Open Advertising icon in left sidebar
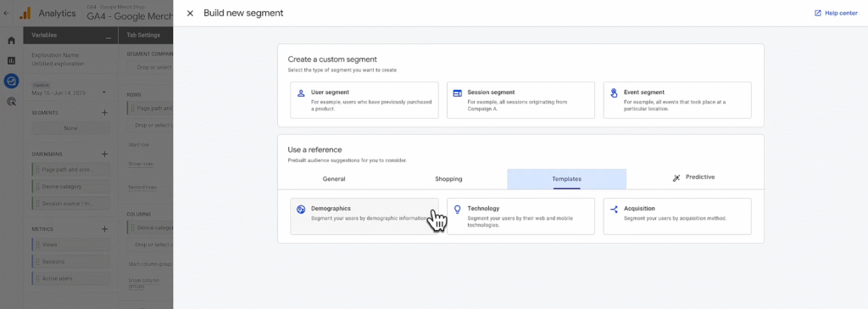The width and height of the screenshot is (868, 309). tap(11, 102)
